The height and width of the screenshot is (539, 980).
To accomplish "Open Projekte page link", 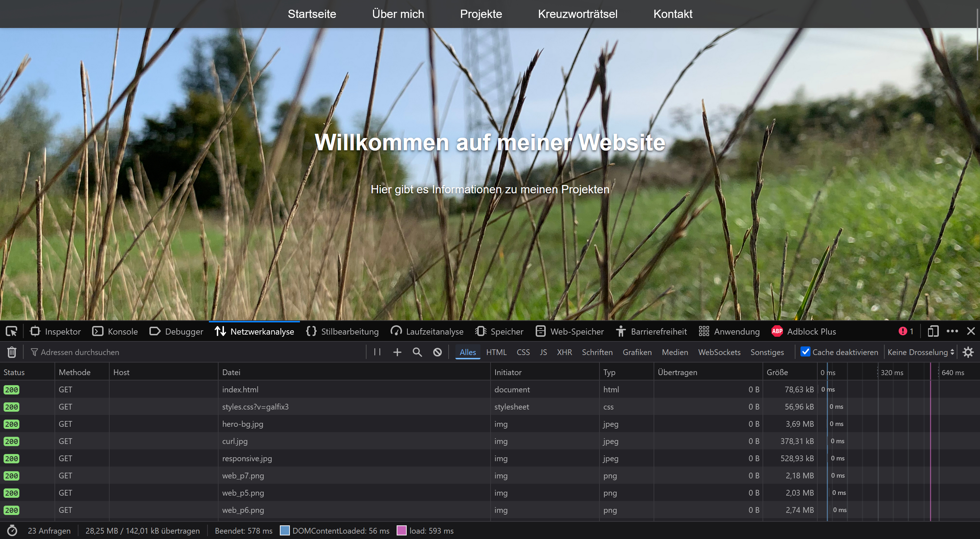I will tap(481, 14).
